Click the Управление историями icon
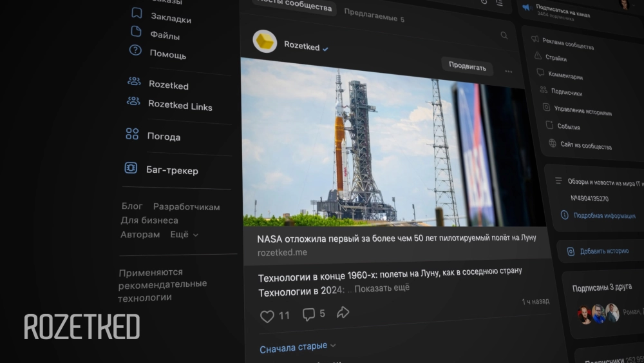The image size is (644, 363). (x=546, y=107)
